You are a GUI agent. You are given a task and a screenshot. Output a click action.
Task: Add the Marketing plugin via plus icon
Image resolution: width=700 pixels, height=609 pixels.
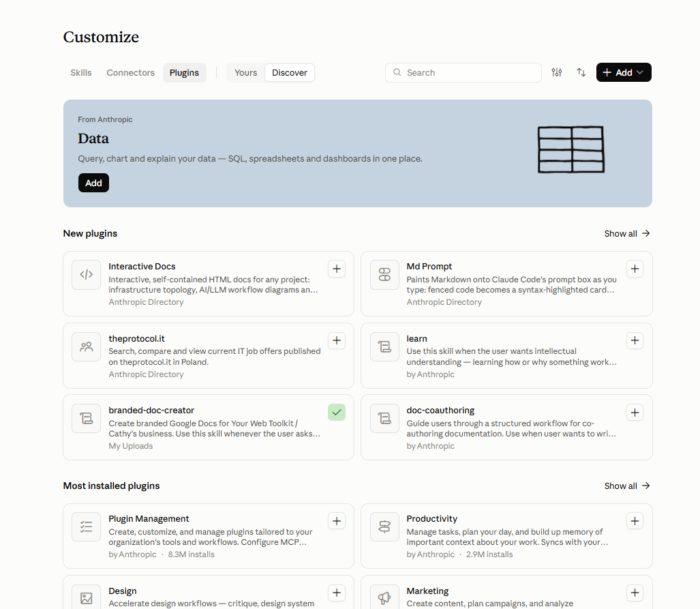pos(635,593)
